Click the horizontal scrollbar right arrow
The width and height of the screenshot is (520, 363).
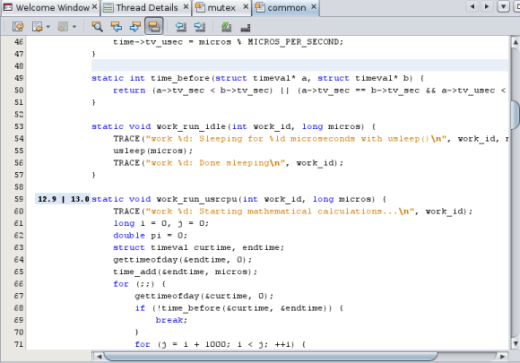click(502, 356)
